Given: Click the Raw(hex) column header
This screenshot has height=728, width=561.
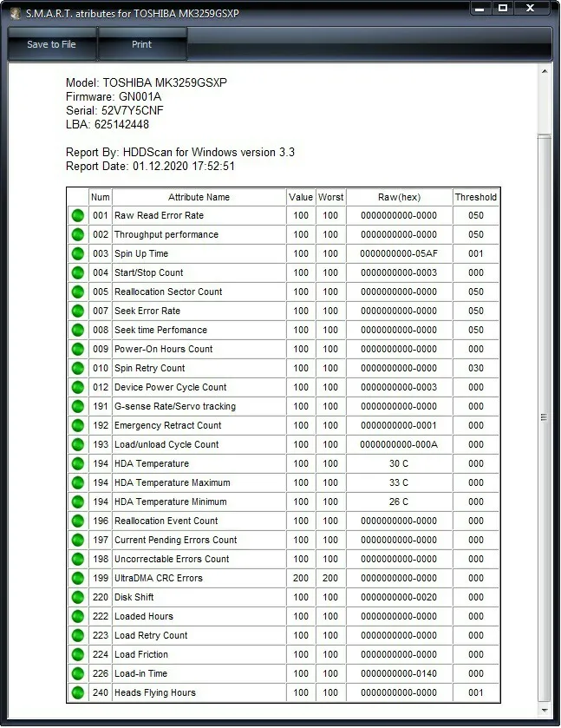Looking at the screenshot, I should 399,197.
